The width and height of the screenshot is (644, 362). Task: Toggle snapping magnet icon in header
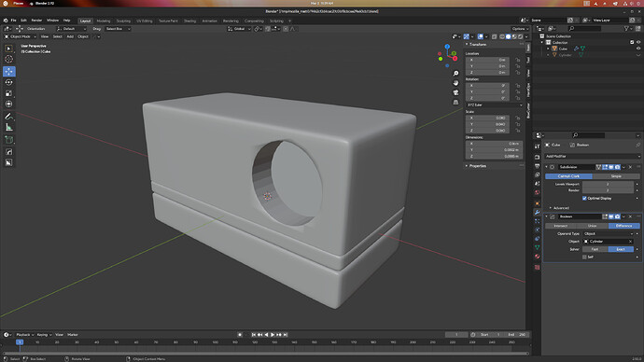tap(268, 29)
